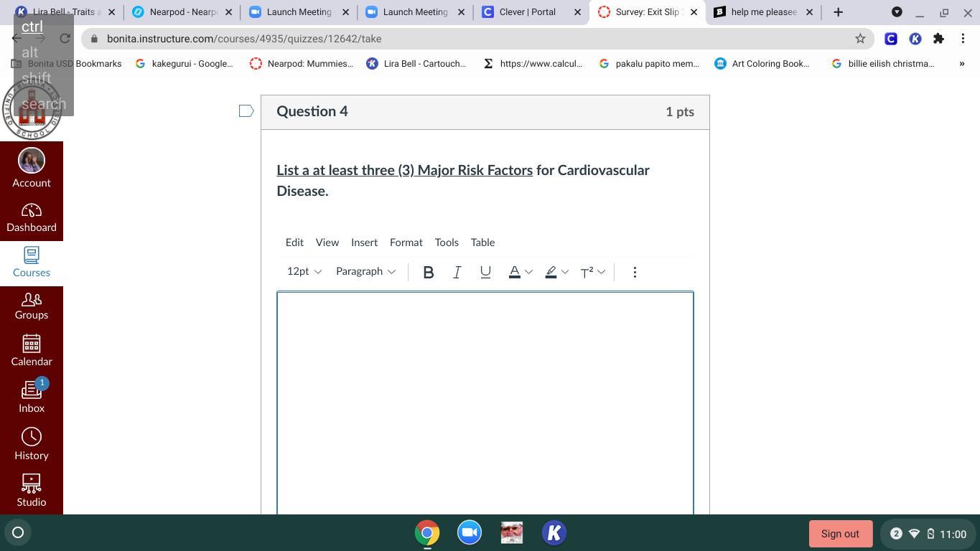This screenshot has width=980, height=551.
Task: Open more toolbar options (three dots)
Action: pyautogui.click(x=635, y=272)
